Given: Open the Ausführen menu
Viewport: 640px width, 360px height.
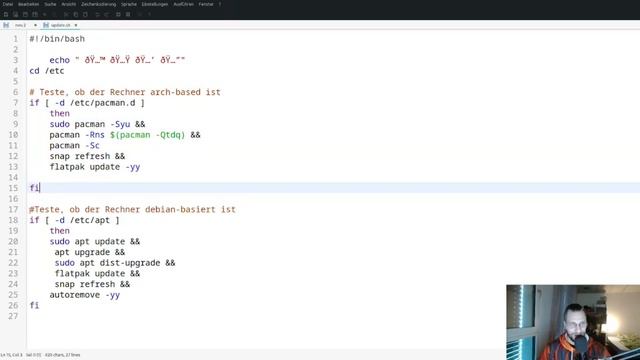Looking at the screenshot, I should 183,4.
